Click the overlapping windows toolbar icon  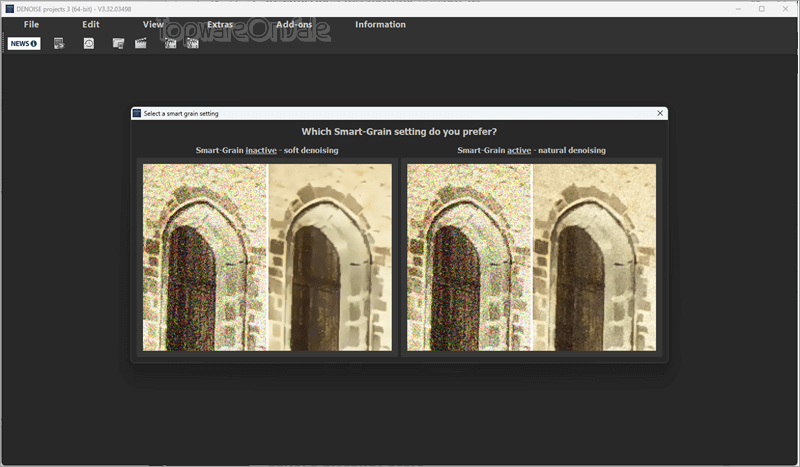pyautogui.click(x=118, y=43)
